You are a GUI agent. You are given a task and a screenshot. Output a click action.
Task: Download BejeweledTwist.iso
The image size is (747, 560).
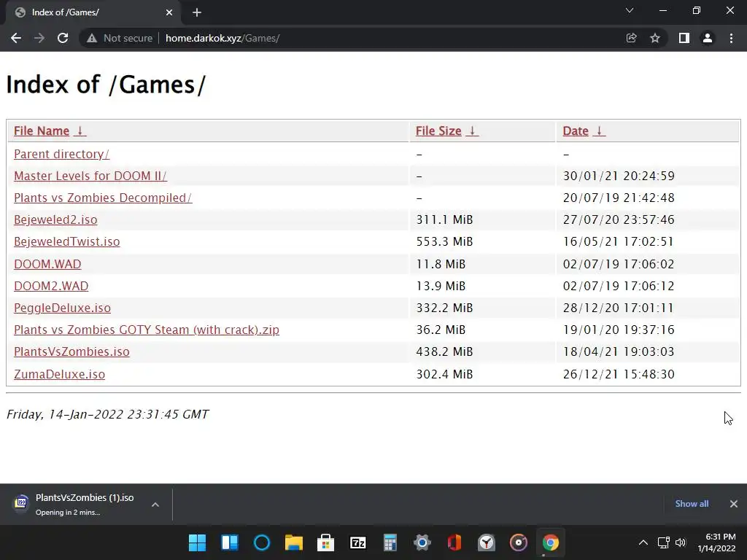coord(66,242)
